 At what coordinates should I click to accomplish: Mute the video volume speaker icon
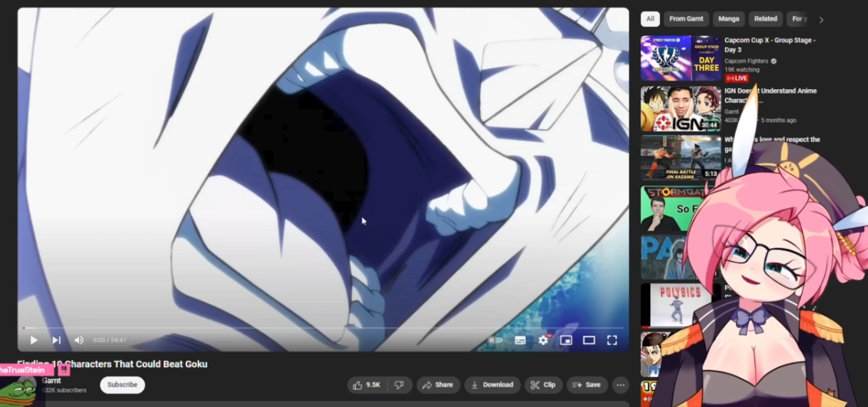click(79, 340)
